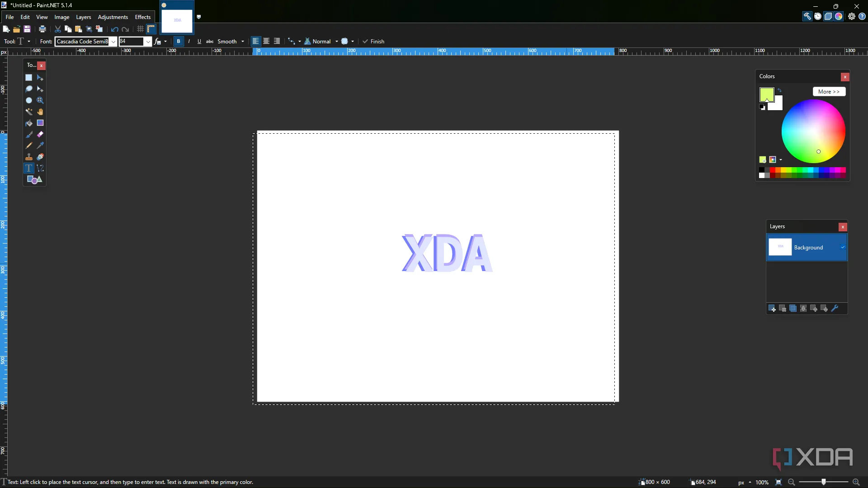This screenshot has height=488, width=868.
Task: Toggle the pixel grid view
Action: [141, 29]
